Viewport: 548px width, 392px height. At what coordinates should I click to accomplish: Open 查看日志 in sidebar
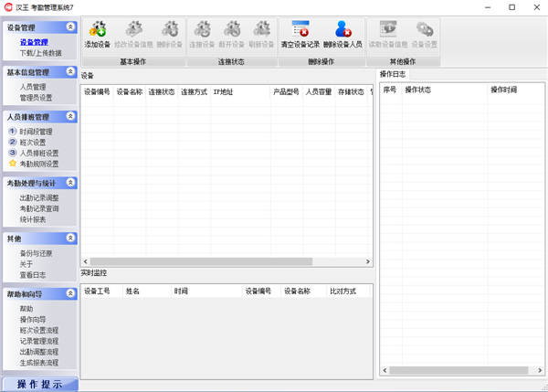click(x=33, y=275)
